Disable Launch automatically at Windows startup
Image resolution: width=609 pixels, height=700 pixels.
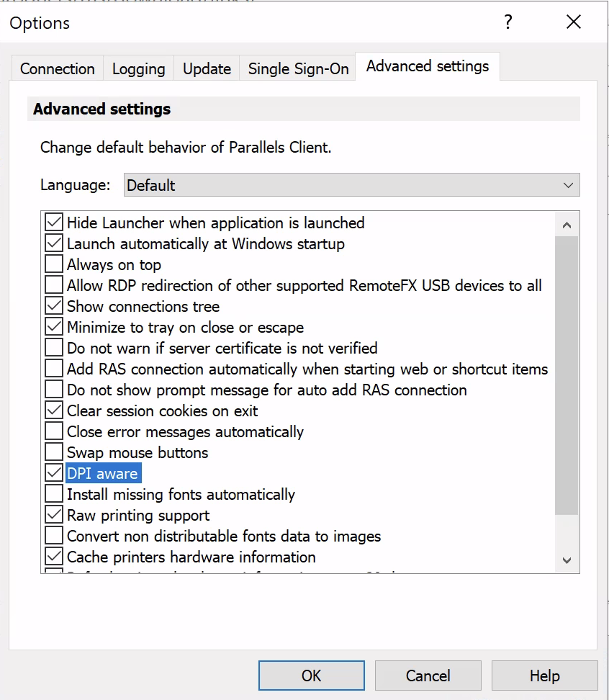point(54,243)
